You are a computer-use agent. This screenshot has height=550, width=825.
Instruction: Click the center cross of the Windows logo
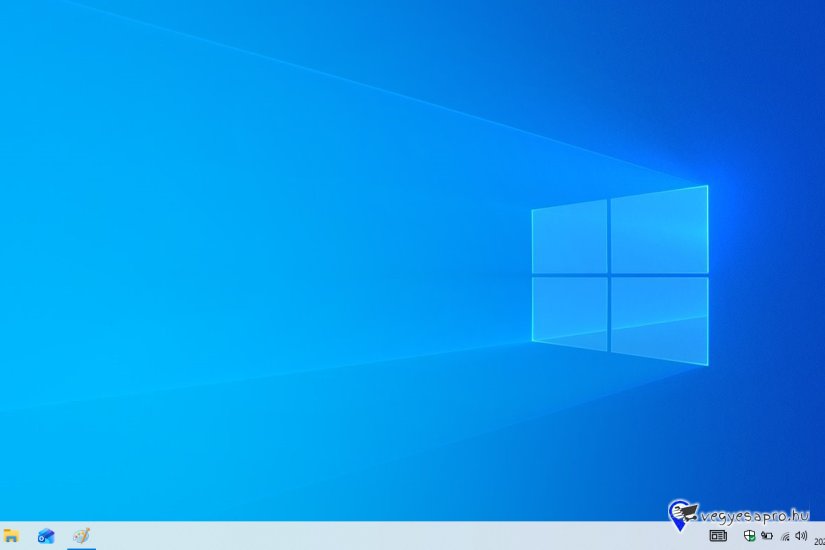pyautogui.click(x=609, y=275)
